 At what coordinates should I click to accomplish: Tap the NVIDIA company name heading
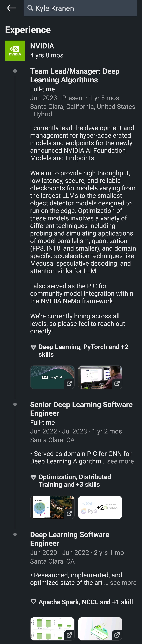42,46
